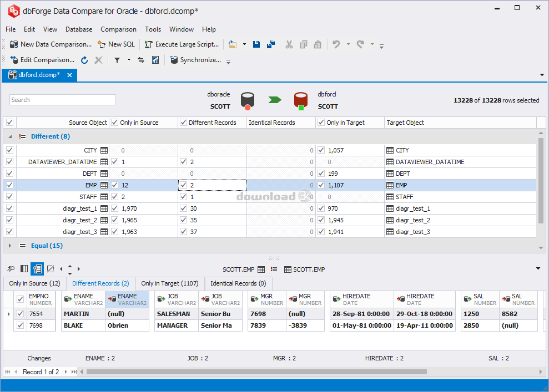Click the vertical scrollbar of comparison grid
This screenshot has height=392, width=549.
click(x=541, y=180)
